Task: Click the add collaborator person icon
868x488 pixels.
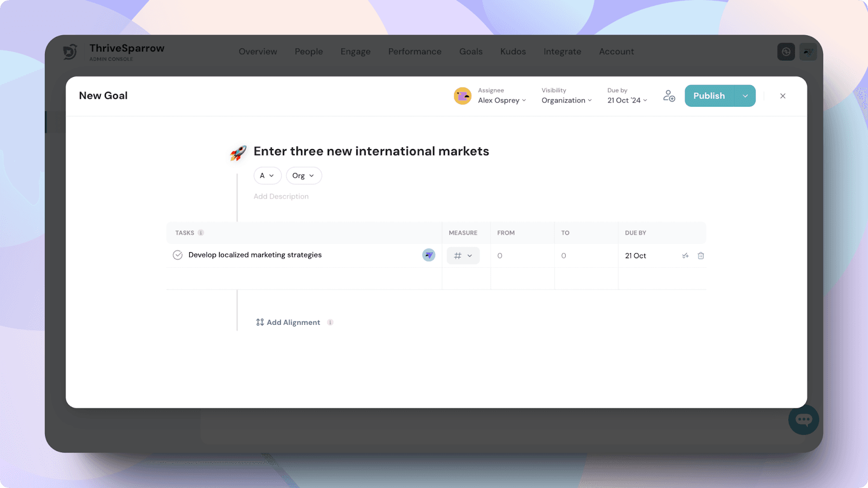Action: click(669, 96)
